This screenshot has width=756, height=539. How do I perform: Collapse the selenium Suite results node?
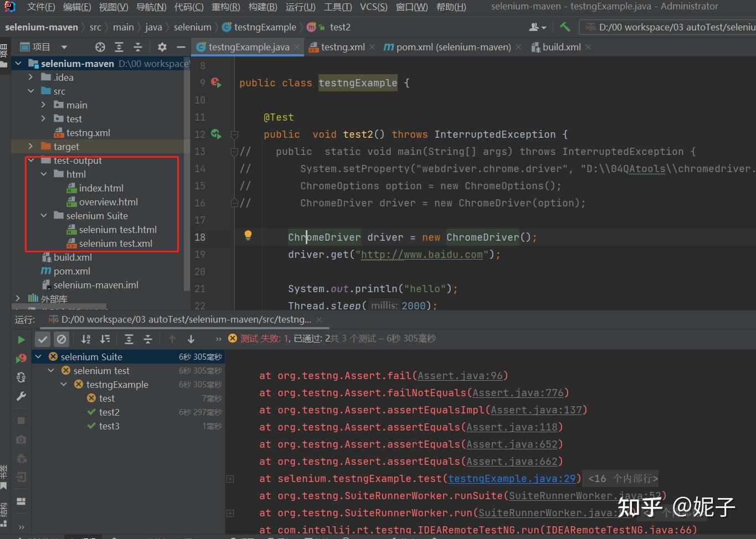click(38, 356)
